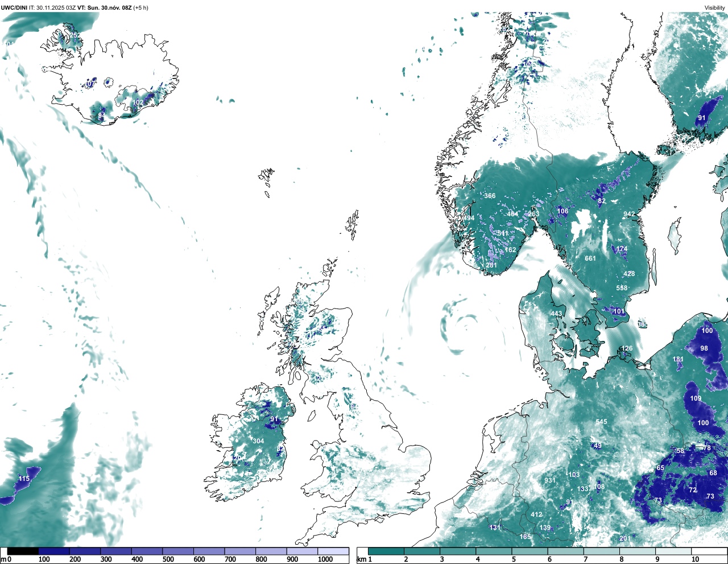Click the 'm' unit label of the left legend

point(3,559)
